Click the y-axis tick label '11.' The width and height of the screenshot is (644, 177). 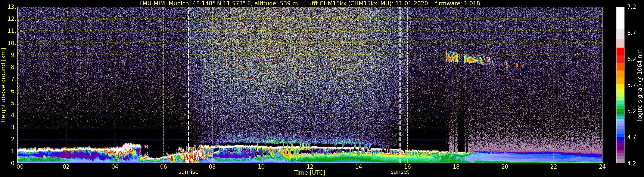12,31
